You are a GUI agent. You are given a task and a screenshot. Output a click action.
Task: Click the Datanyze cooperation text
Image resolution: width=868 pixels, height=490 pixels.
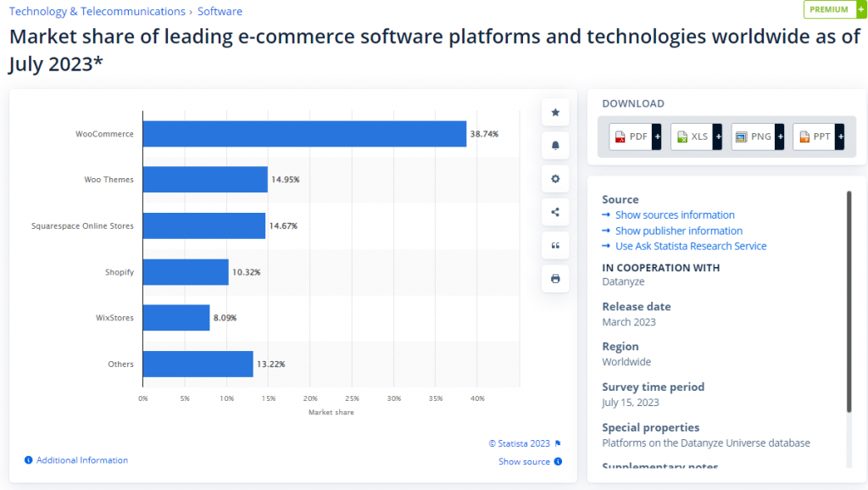623,281
